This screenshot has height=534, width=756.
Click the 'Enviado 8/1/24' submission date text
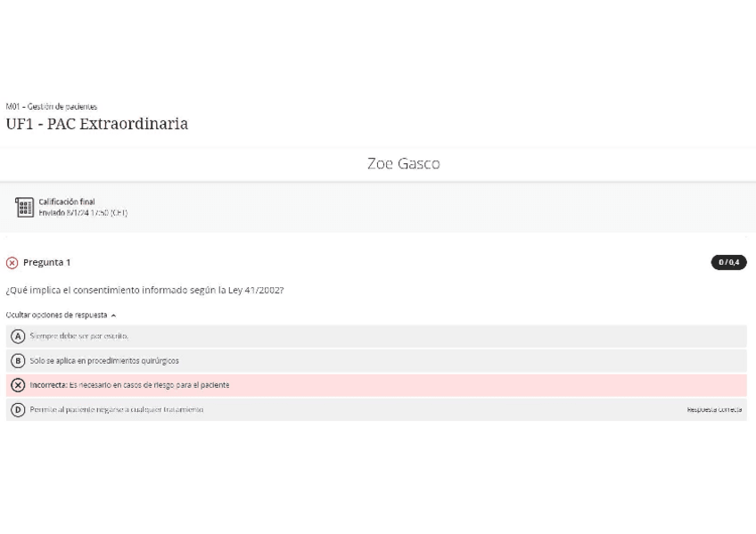click(x=83, y=213)
